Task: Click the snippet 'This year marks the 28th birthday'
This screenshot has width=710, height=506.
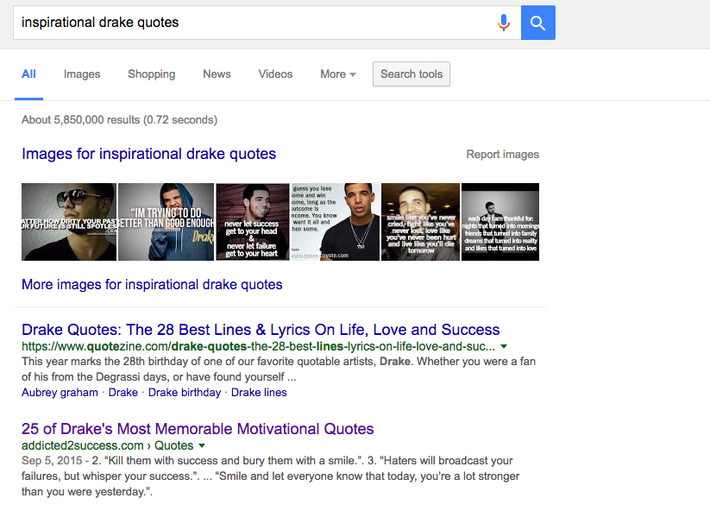Action: pyautogui.click(x=278, y=369)
